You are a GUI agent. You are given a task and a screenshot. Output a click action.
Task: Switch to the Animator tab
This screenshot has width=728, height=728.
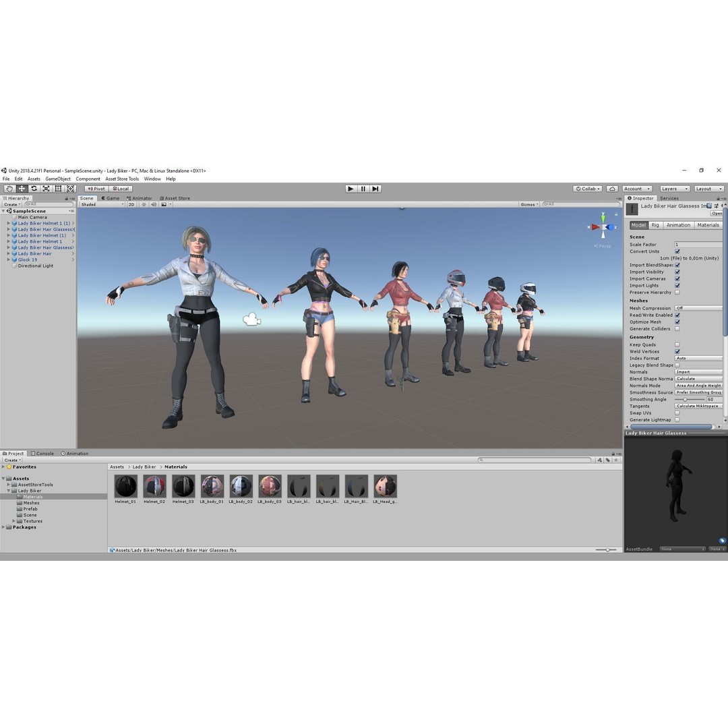[140, 198]
